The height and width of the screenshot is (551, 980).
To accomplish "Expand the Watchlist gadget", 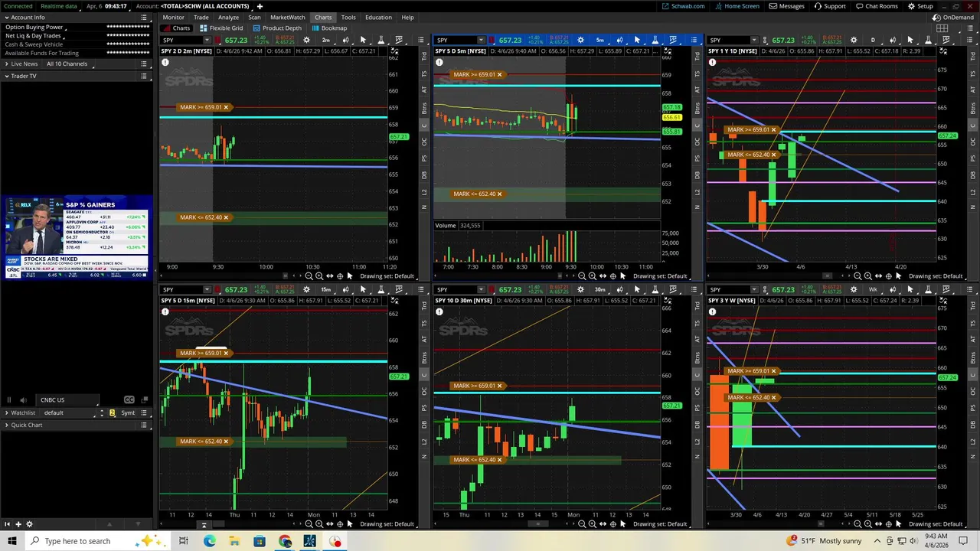I will 7,412.
